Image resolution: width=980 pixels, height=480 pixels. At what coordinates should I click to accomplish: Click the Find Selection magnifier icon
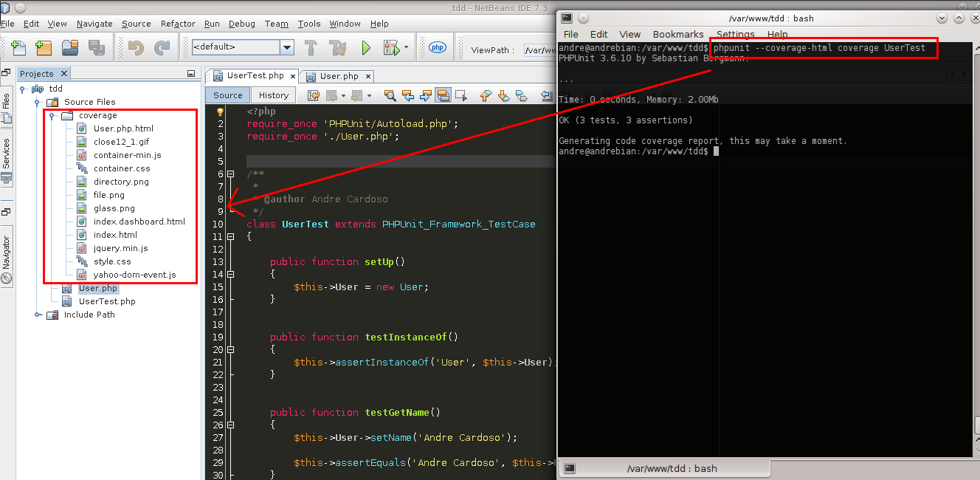tap(390, 95)
